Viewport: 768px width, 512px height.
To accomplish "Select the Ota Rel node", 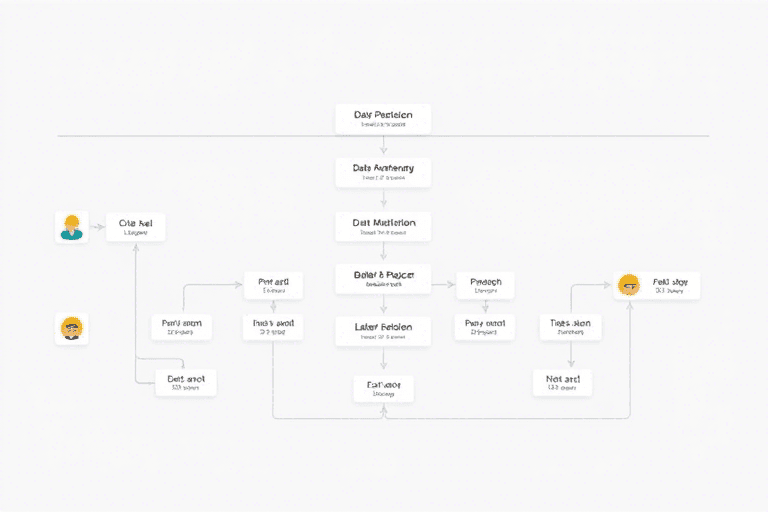I will [135, 227].
